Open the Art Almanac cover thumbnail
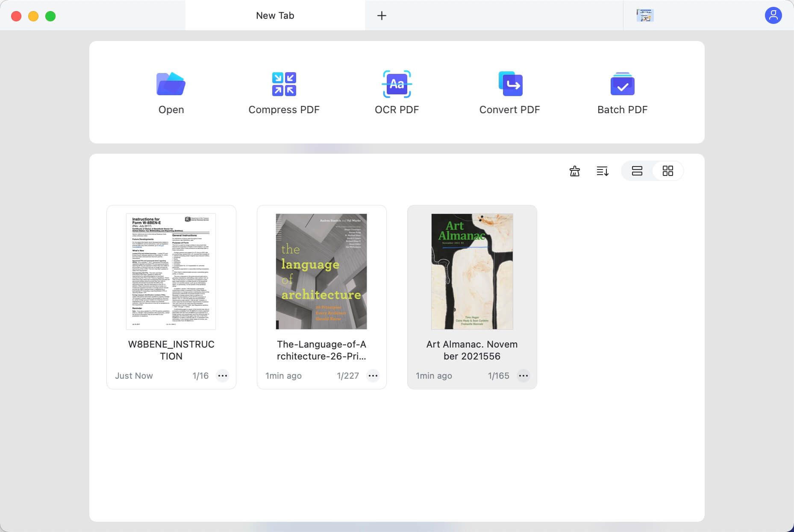794x532 pixels. coord(472,272)
